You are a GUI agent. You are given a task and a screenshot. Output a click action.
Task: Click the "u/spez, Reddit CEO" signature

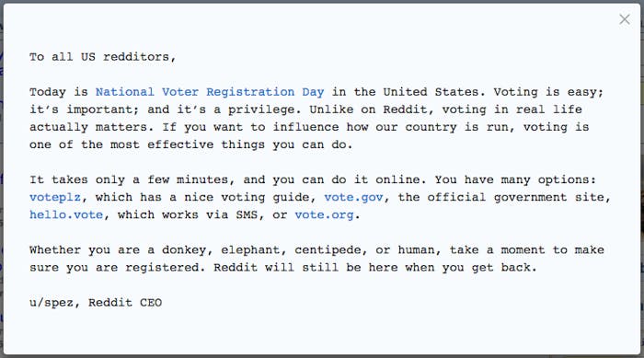(x=96, y=303)
